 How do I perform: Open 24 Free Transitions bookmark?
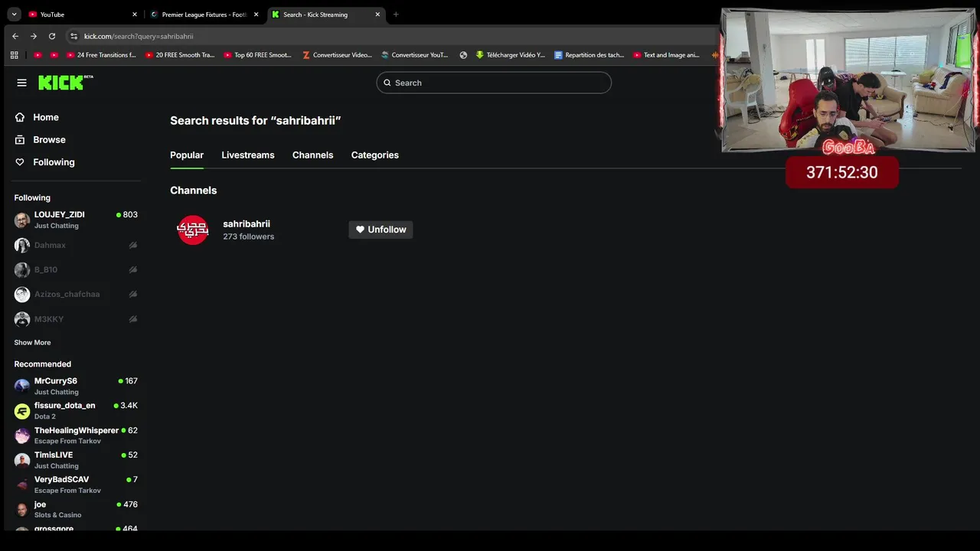tap(100, 55)
